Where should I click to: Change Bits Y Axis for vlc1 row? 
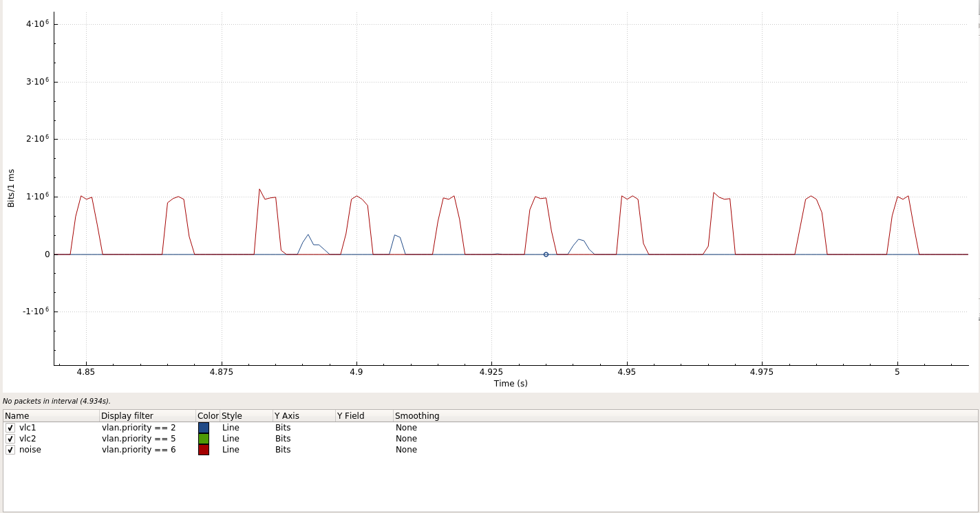(x=283, y=428)
